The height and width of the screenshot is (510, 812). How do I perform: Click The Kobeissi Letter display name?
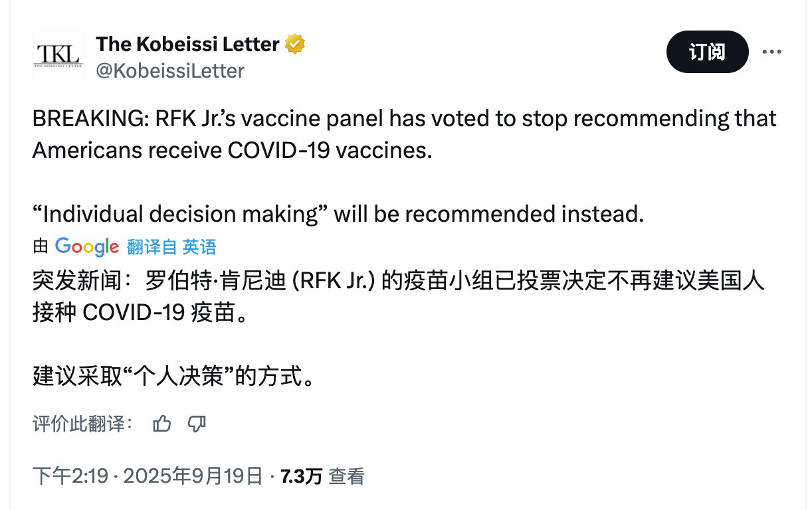point(187,44)
